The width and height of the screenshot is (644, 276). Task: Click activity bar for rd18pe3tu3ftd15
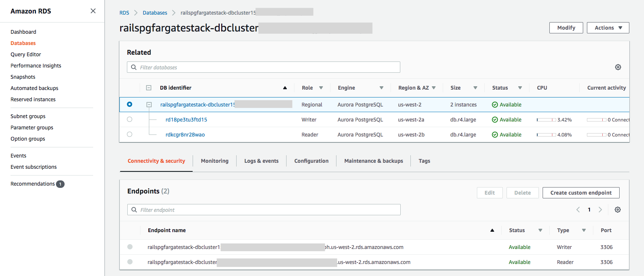point(597,120)
